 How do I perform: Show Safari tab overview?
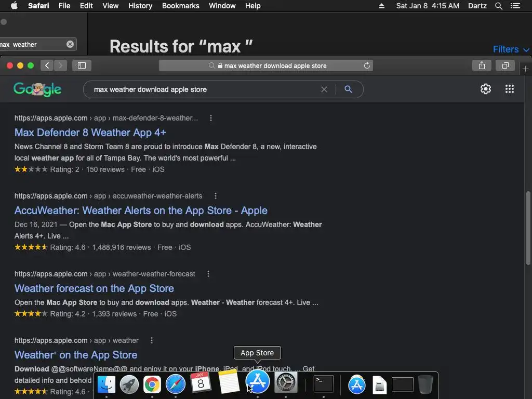505,65
